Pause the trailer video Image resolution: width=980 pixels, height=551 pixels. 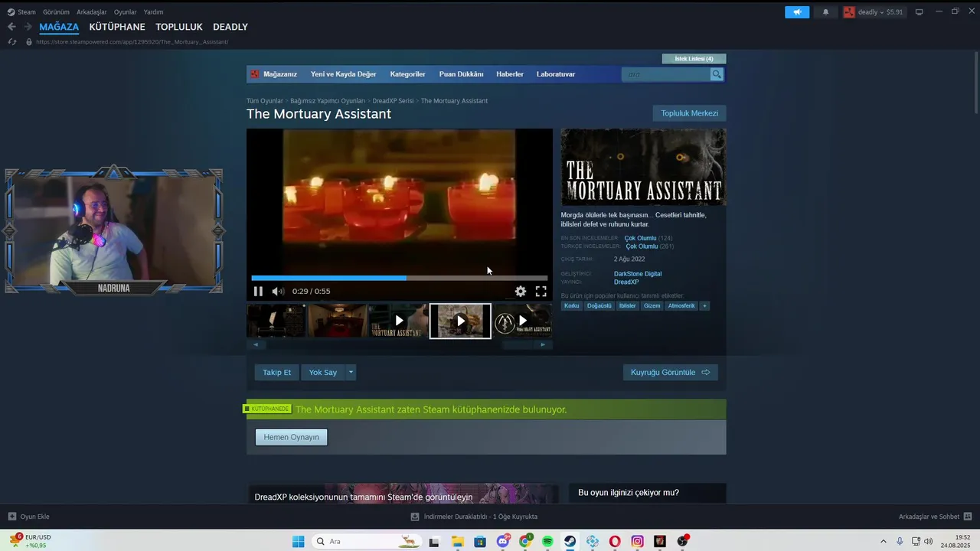[258, 291]
